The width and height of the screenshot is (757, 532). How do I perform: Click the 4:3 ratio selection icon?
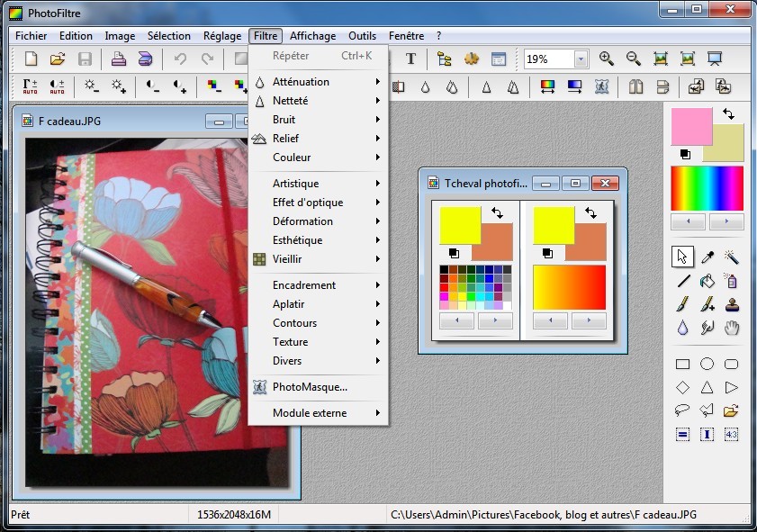[x=732, y=435]
